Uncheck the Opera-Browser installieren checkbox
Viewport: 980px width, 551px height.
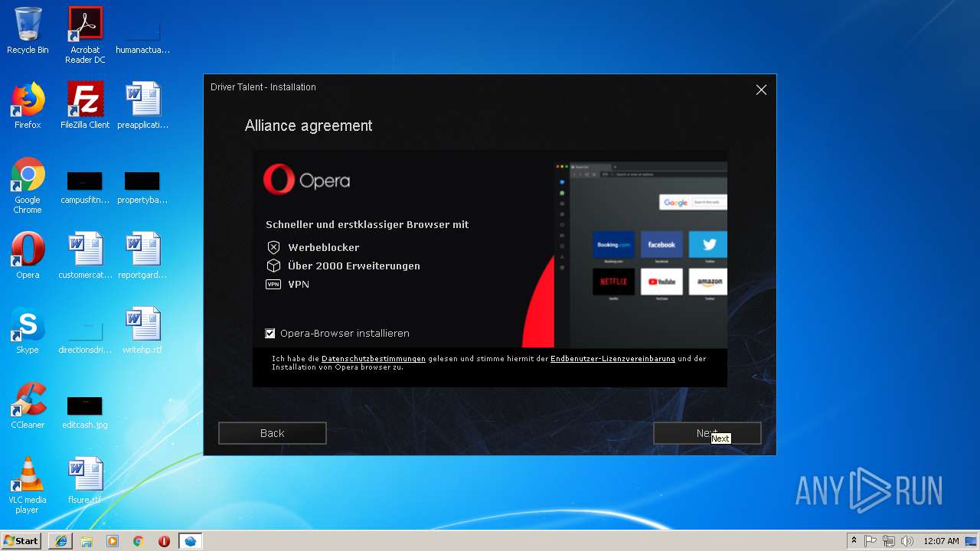point(269,333)
